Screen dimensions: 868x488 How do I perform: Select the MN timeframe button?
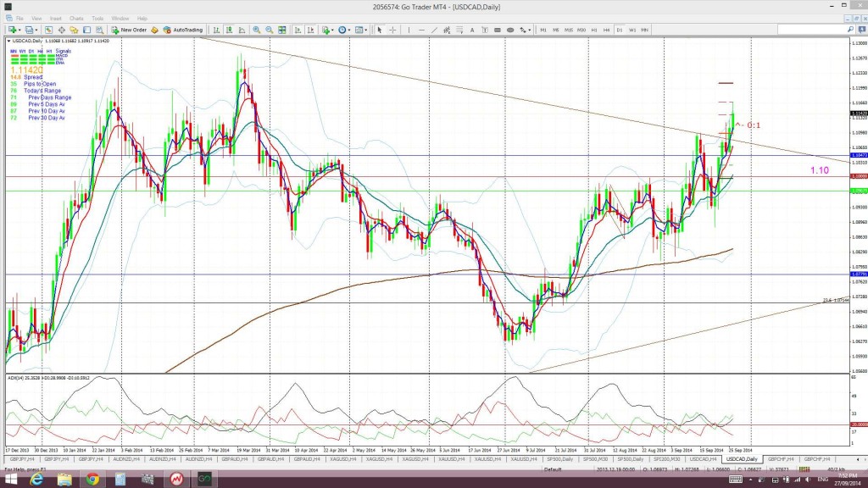point(645,30)
